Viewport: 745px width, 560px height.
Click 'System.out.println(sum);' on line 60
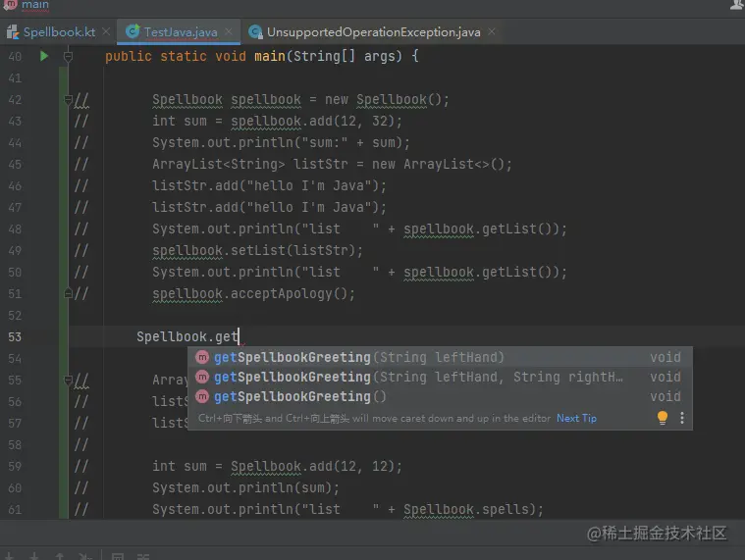point(245,487)
